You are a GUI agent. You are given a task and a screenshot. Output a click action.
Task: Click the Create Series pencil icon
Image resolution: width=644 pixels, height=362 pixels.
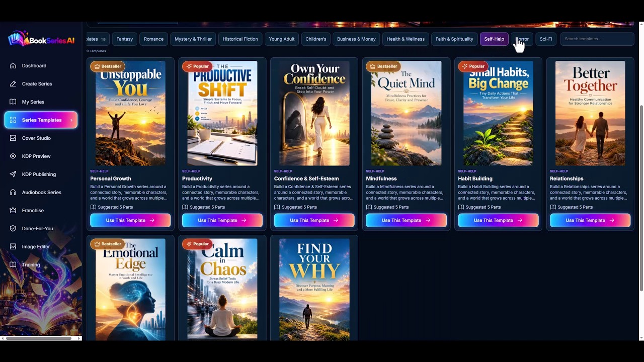13,84
